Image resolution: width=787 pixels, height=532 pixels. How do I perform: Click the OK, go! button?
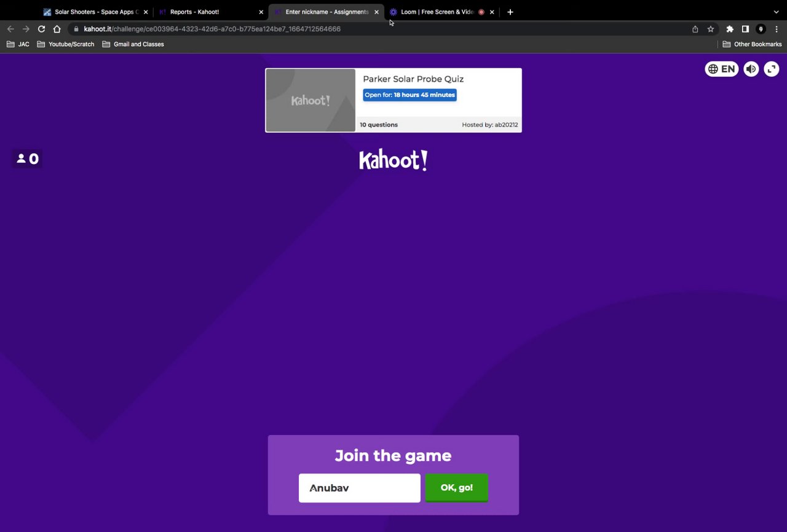(457, 488)
